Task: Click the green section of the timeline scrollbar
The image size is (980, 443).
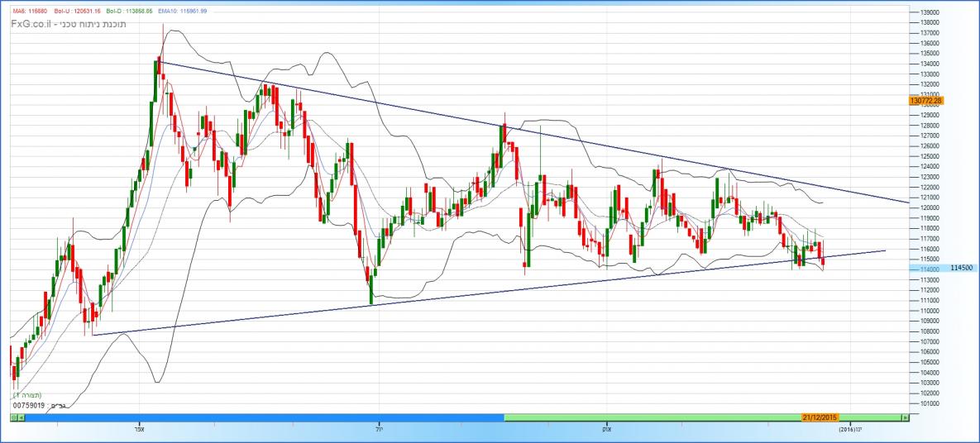Action: coord(645,418)
